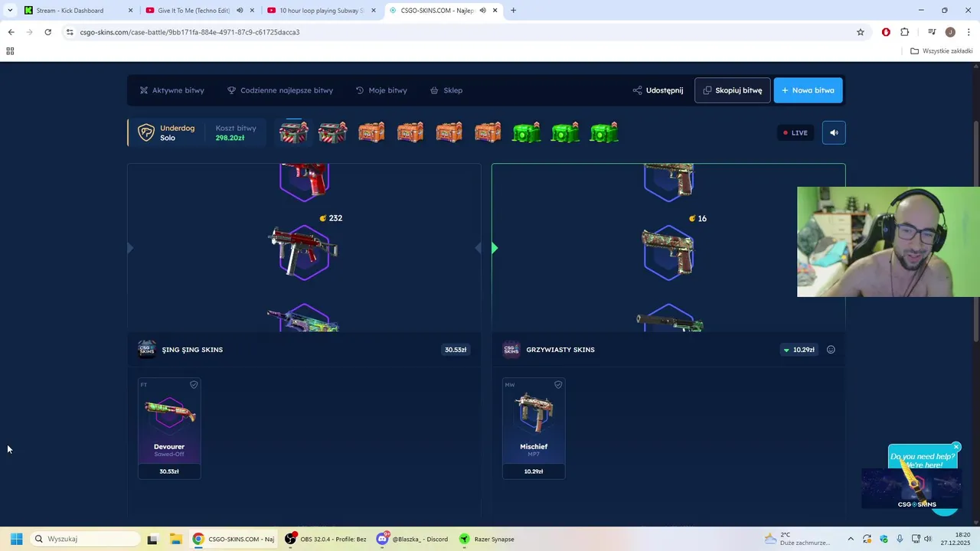The width and height of the screenshot is (980, 551).
Task: Click the LIVE indicator badge
Action: click(795, 132)
